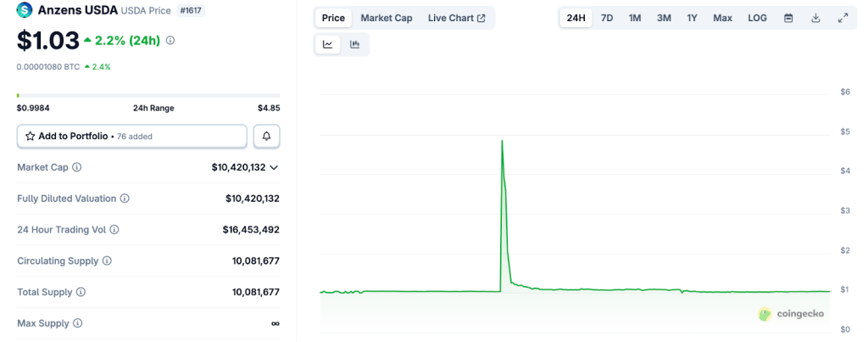868x342 pixels.
Task: Click the price spike peak on chart
Action: (x=503, y=141)
